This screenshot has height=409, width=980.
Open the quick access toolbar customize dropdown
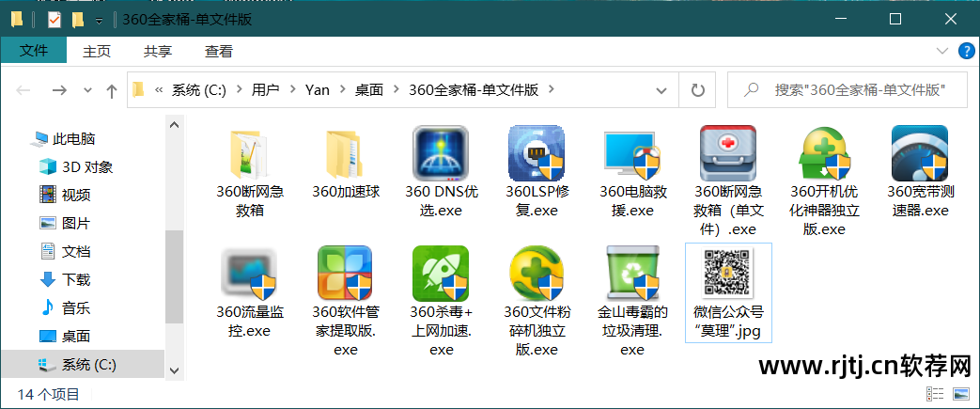click(99, 21)
